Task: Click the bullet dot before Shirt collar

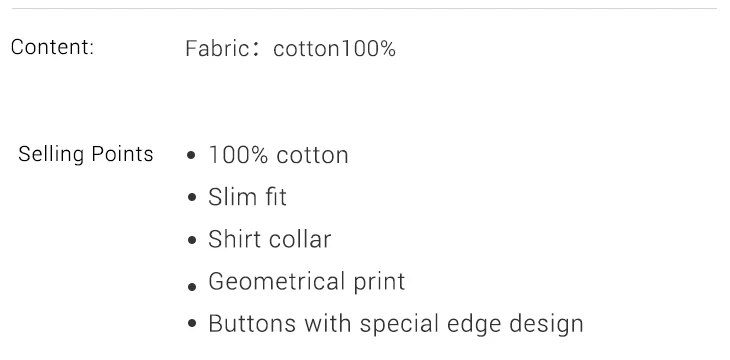Action: point(191,240)
